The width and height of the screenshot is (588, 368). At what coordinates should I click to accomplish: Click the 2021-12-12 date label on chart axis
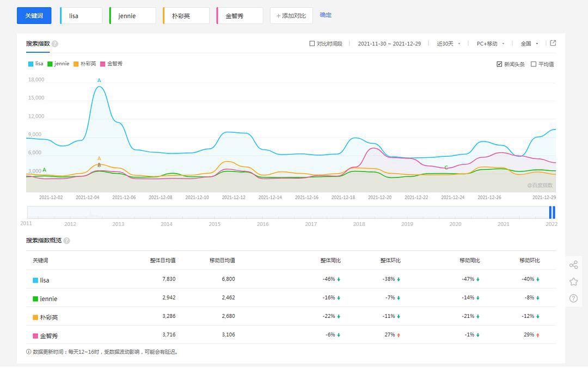[x=234, y=197]
